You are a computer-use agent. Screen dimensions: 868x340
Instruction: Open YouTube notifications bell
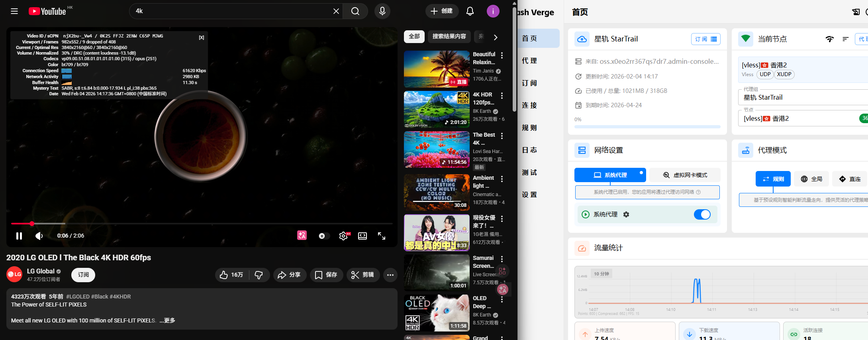pos(470,11)
